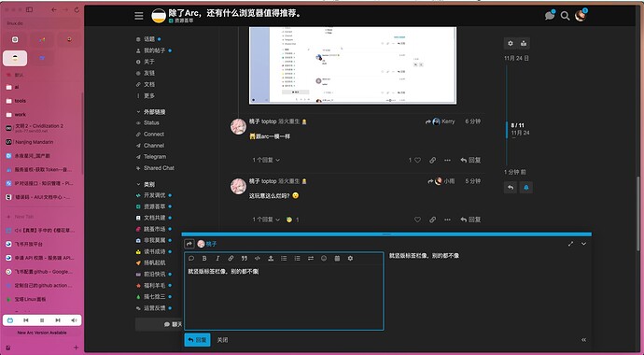Minimize the composer with the down chevron
Viewport: 644px width, 355px height.
(x=583, y=244)
